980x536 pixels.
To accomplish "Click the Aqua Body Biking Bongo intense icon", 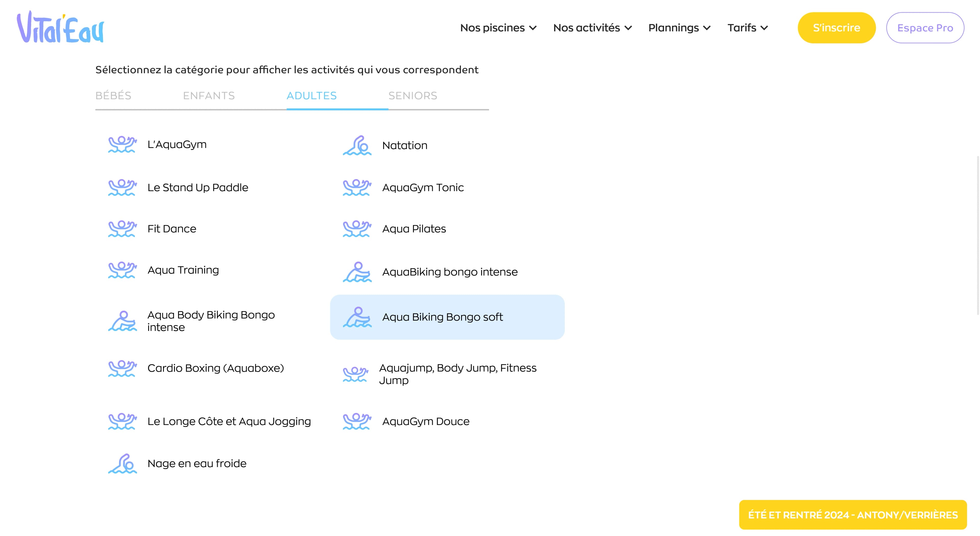I will pos(122,321).
